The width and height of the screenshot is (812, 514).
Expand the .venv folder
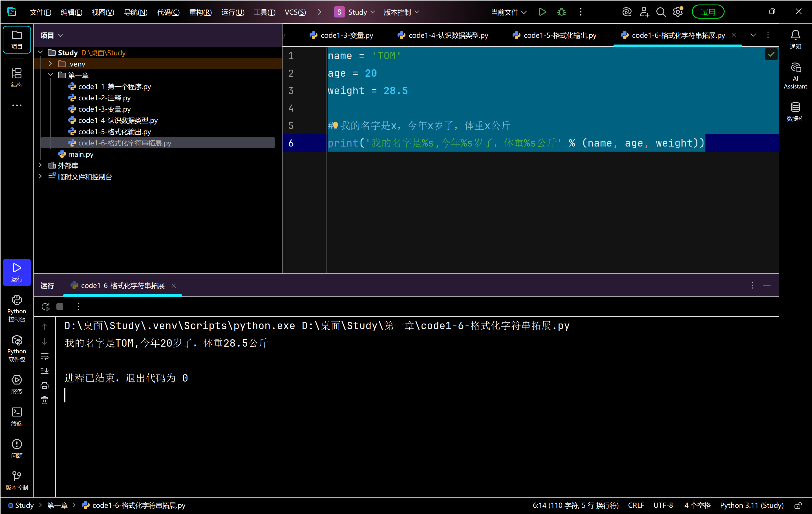click(x=50, y=64)
